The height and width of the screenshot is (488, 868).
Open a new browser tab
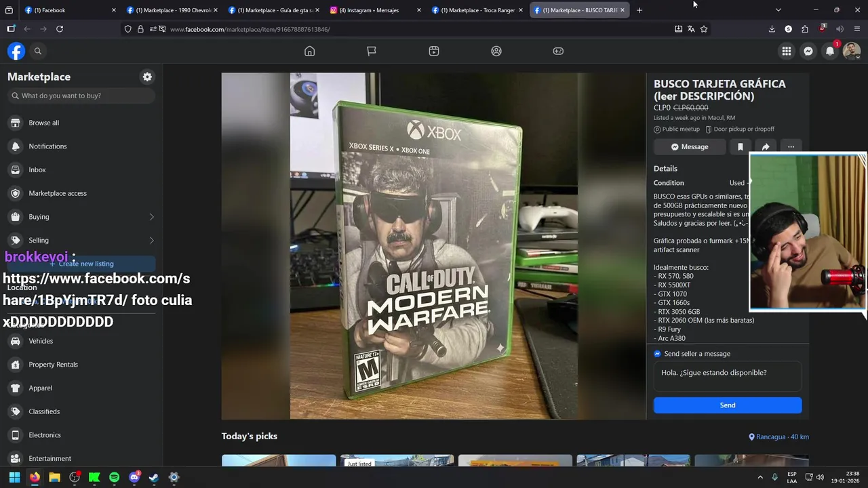click(x=639, y=10)
